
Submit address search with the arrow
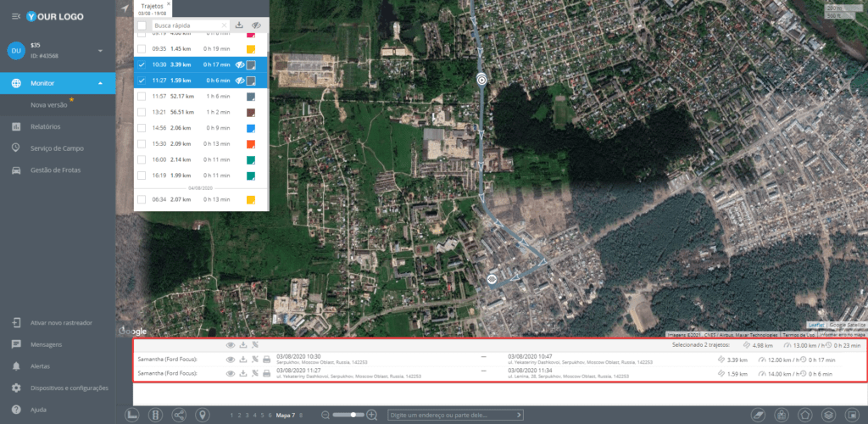(520, 415)
